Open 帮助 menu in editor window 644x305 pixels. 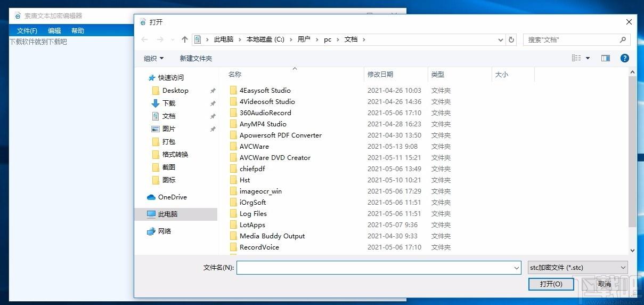click(x=78, y=31)
